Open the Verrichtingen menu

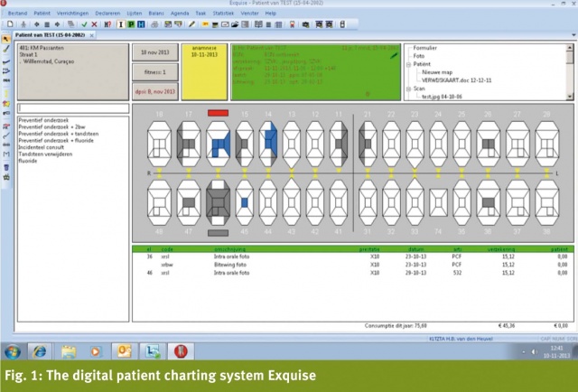(72, 14)
